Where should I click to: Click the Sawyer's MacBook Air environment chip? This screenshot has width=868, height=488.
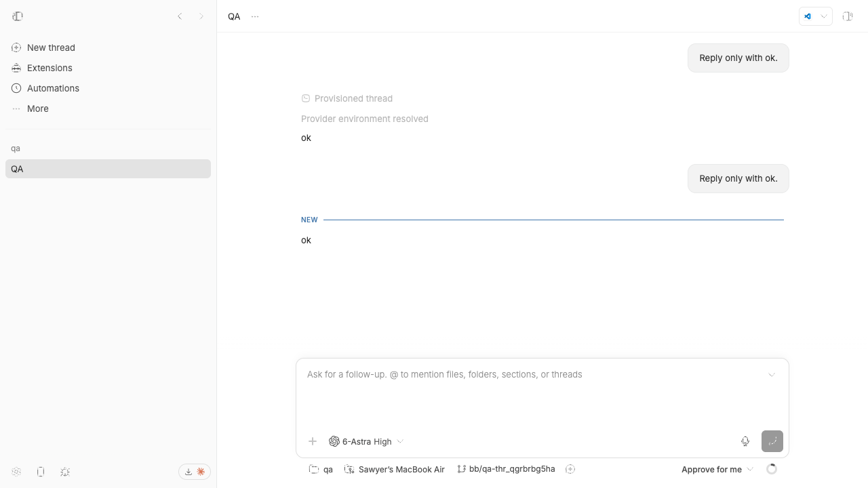point(395,469)
